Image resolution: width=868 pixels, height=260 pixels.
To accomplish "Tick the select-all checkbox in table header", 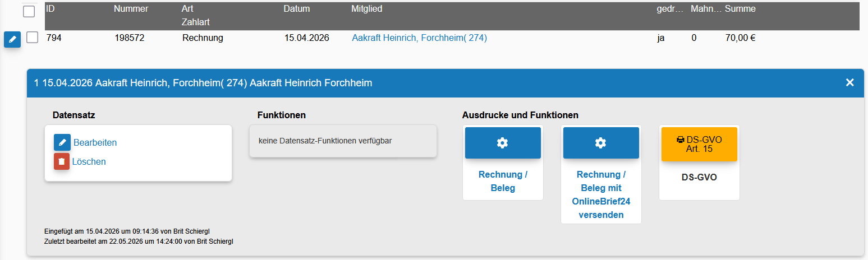I will pos(29,11).
